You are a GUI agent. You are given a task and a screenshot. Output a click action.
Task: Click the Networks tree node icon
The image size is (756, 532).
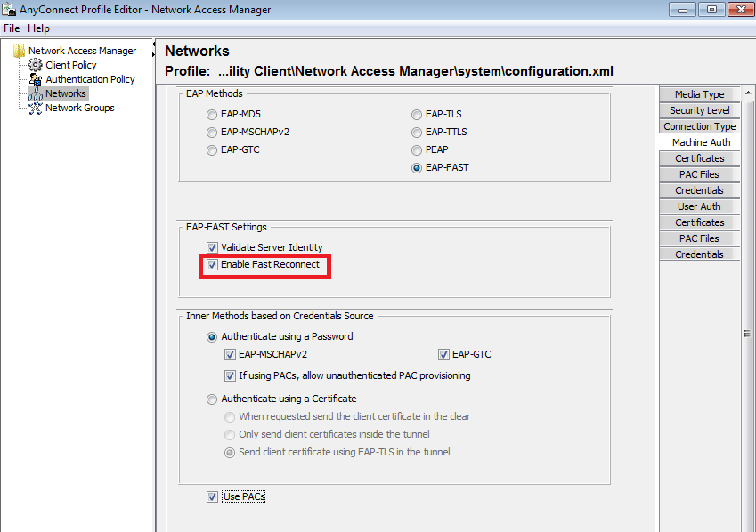[x=36, y=93]
